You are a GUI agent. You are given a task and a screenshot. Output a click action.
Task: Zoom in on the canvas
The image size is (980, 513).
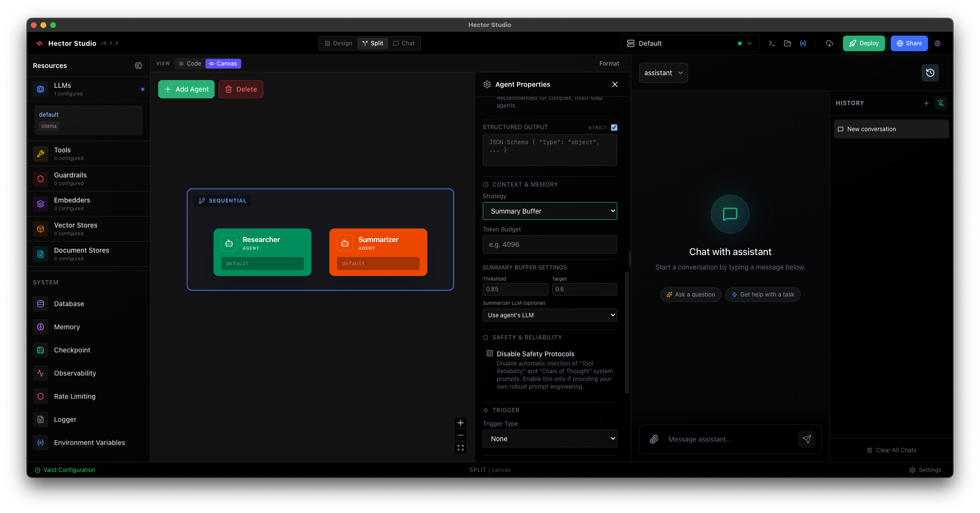[461, 423]
